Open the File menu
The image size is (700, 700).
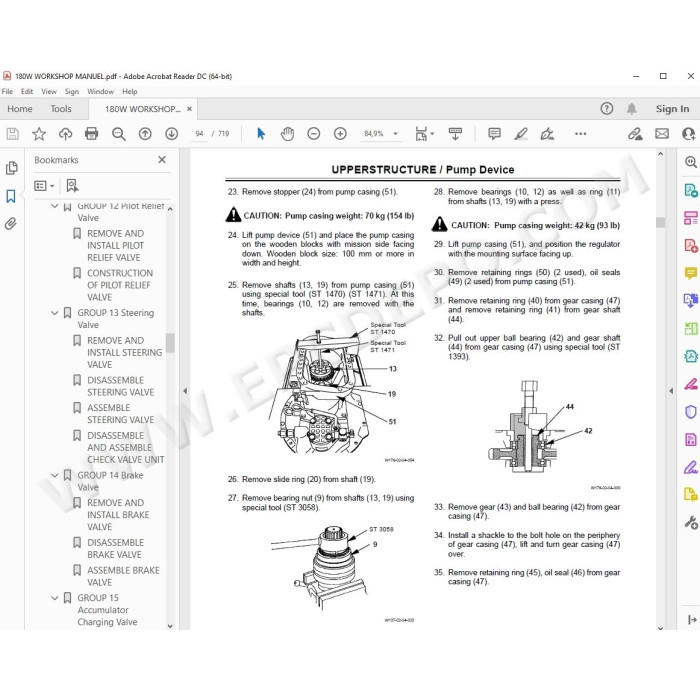pos(7,92)
